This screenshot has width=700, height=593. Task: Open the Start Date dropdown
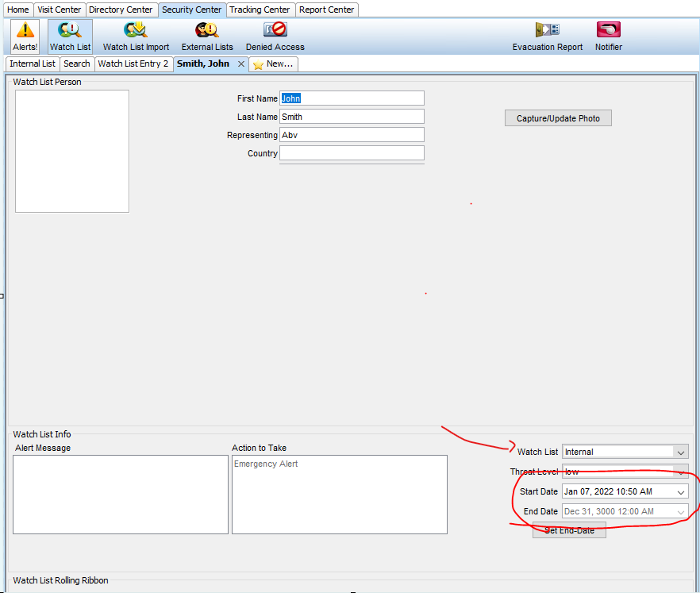[x=680, y=491]
